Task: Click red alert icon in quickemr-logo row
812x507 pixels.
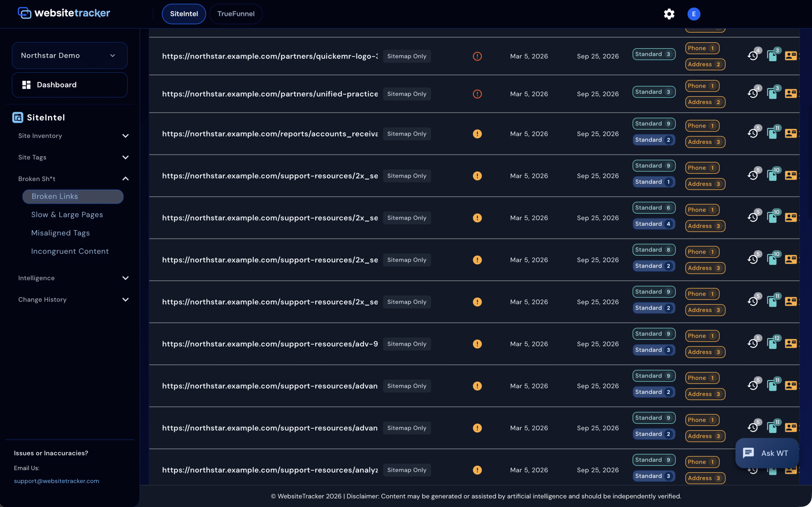Action: [477, 56]
